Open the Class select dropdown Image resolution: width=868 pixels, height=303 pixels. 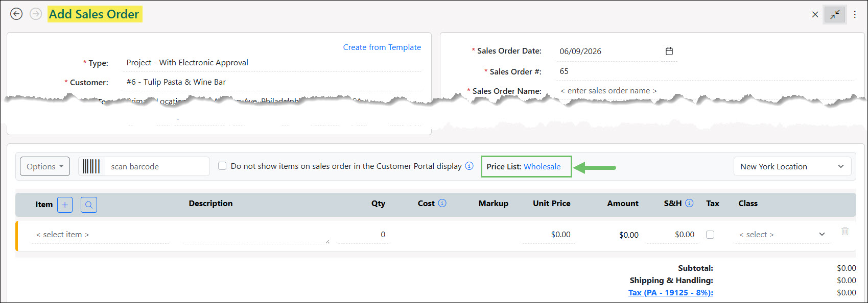pyautogui.click(x=782, y=235)
